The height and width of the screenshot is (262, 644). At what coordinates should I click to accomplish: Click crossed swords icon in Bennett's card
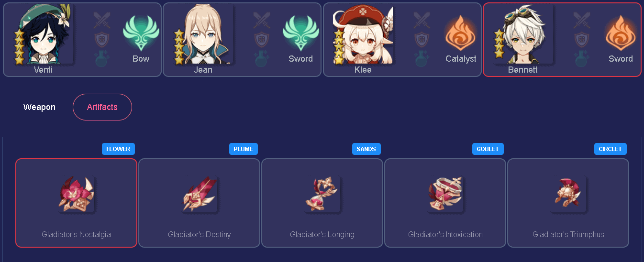[x=581, y=21]
